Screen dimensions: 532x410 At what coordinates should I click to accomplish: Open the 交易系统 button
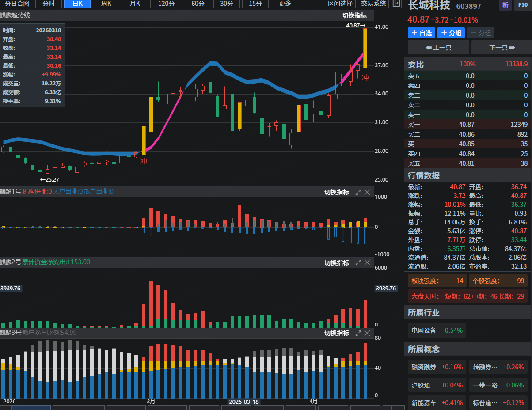point(373,4)
